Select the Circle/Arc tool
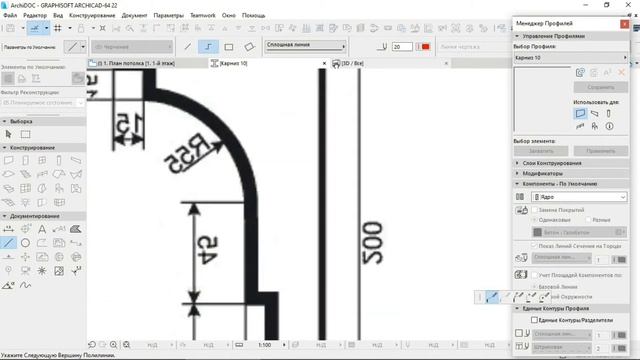640x360 pixels. (x=25, y=243)
